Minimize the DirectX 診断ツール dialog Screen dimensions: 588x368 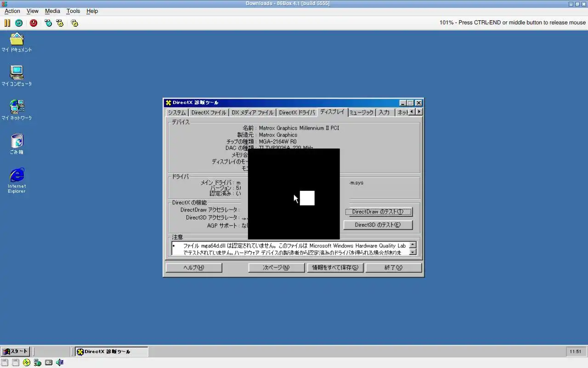[403, 103]
